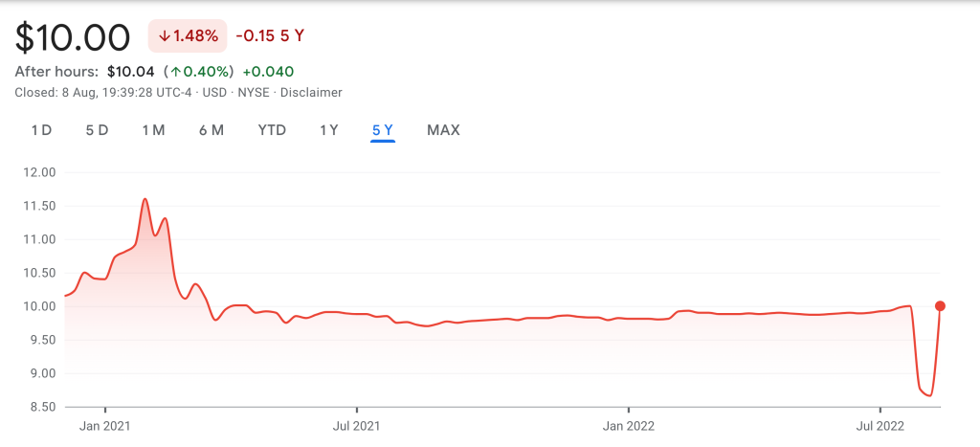Image resolution: width=980 pixels, height=447 pixels.
Task: Click the Jan 2021 axis label
Action: tap(105, 426)
